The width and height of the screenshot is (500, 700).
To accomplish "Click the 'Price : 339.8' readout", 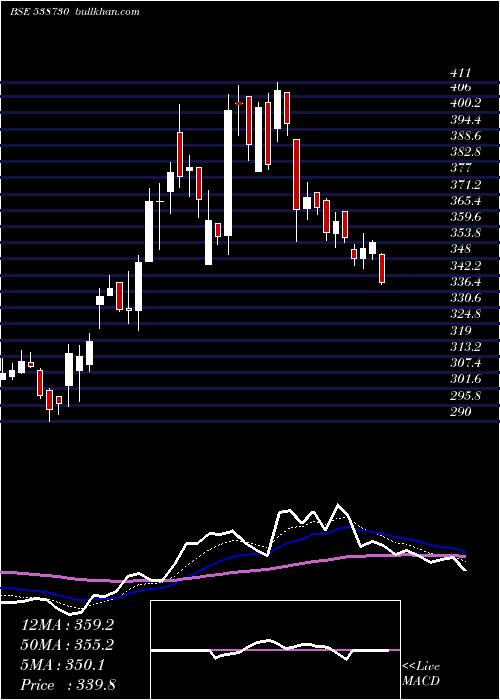I will 68,685.
